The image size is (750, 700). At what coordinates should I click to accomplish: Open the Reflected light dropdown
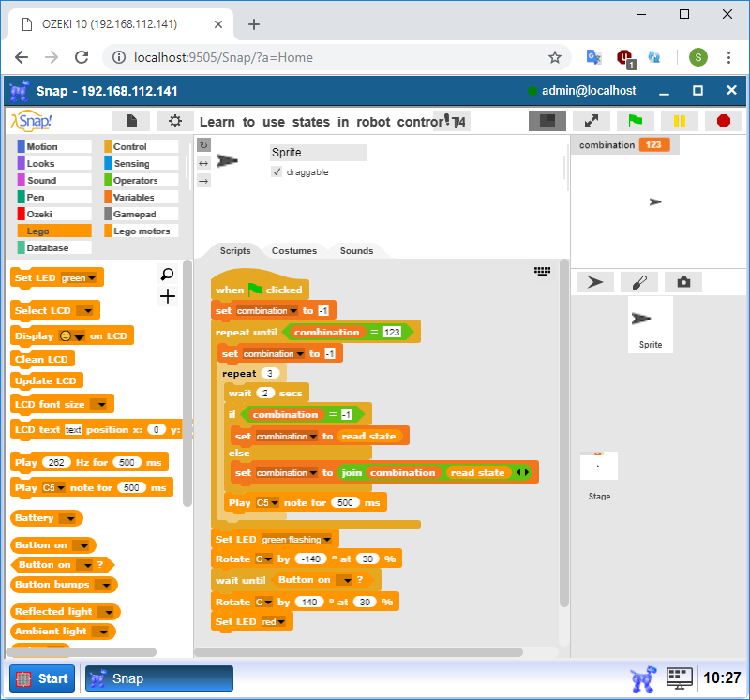tap(108, 612)
